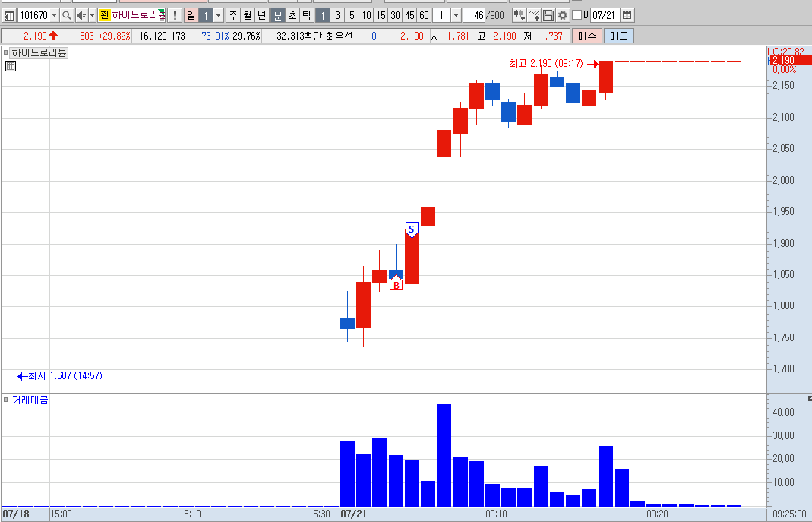
Task: Tick the D checkbox beside the date
Action: coord(577,15)
